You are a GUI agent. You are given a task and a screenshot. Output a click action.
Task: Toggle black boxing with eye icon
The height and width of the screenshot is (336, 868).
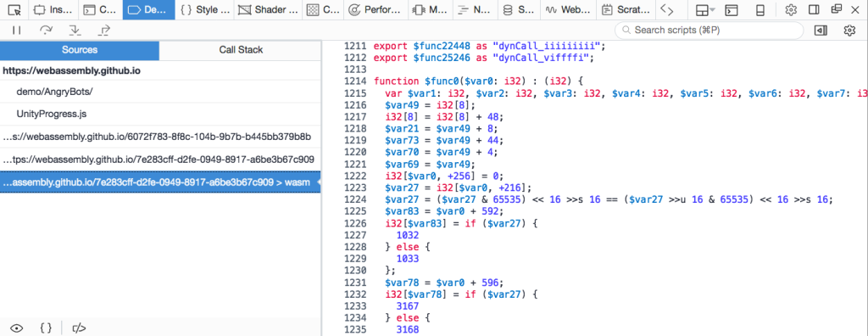pos(17,328)
